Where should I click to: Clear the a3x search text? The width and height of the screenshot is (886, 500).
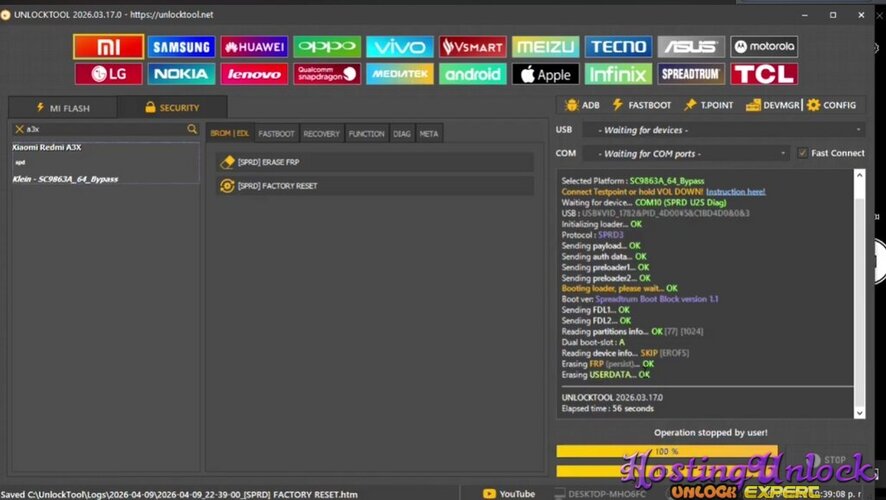19,129
